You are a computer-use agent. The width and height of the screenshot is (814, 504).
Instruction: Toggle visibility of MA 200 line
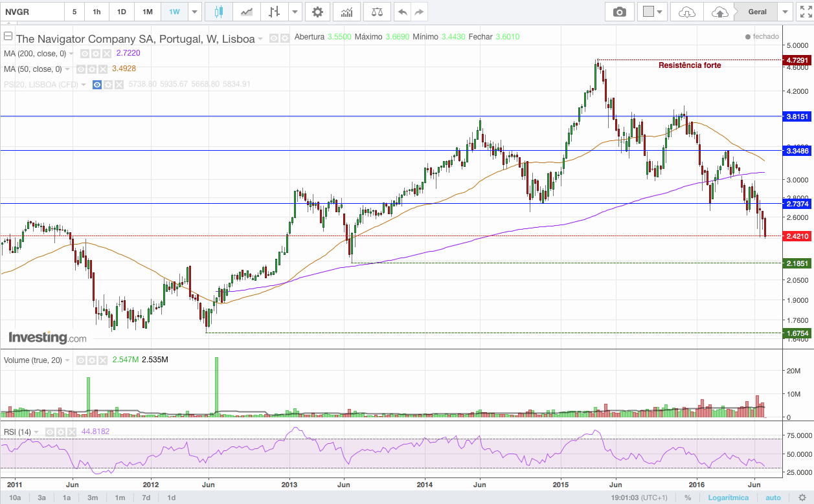(85, 54)
